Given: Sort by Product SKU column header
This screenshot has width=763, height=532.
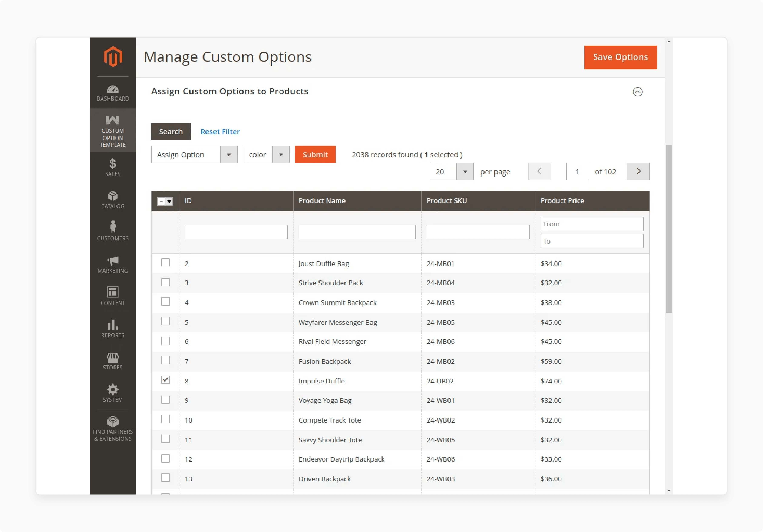Looking at the screenshot, I should click(478, 201).
